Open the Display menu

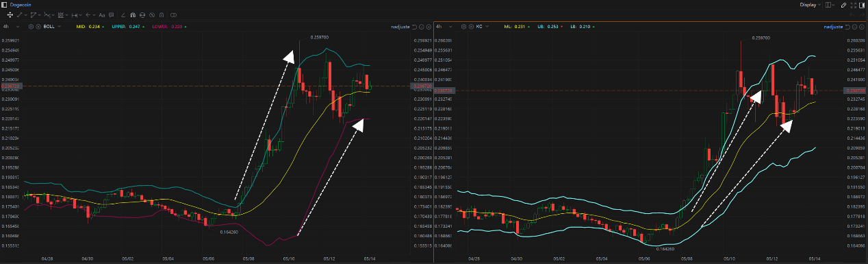[x=810, y=5]
